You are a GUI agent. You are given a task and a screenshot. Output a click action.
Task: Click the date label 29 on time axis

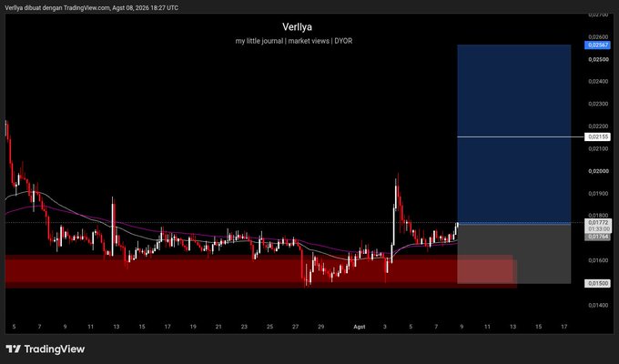tap(321, 327)
